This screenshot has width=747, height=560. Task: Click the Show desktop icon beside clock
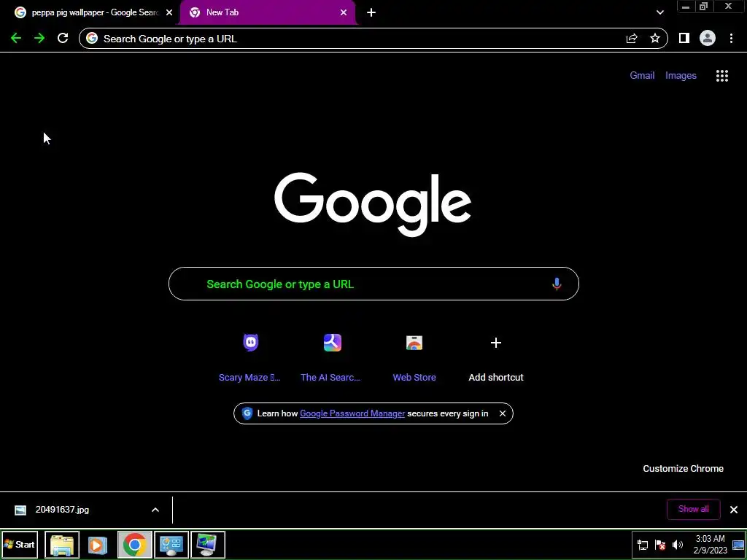coord(738,545)
